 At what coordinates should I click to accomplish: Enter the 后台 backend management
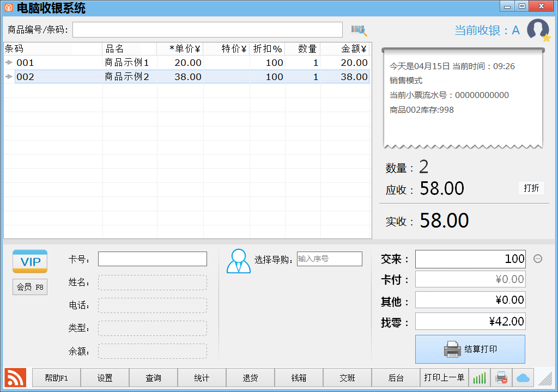click(395, 377)
